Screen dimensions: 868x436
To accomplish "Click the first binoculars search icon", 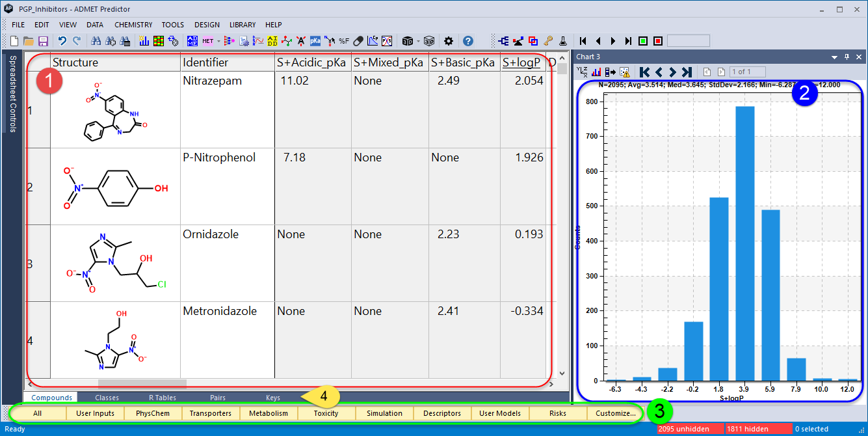I will pyautogui.click(x=96, y=40).
